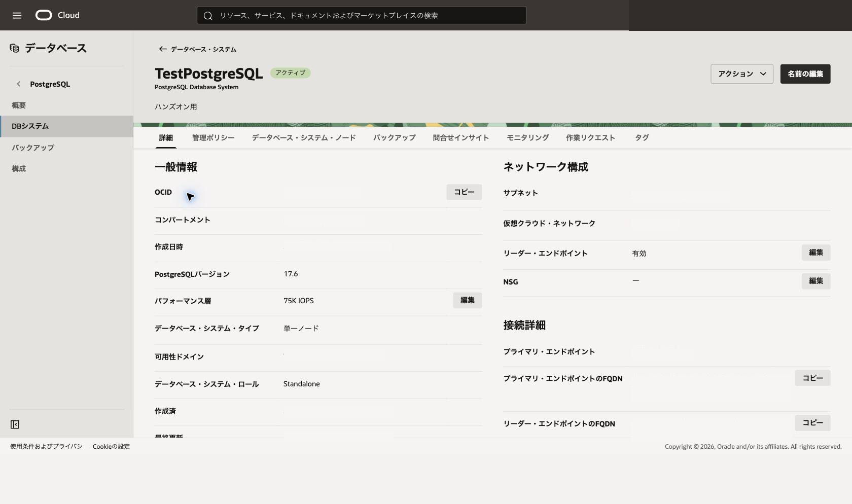
Task: Click the left arrow before データベース・システム
Action: tap(163, 49)
